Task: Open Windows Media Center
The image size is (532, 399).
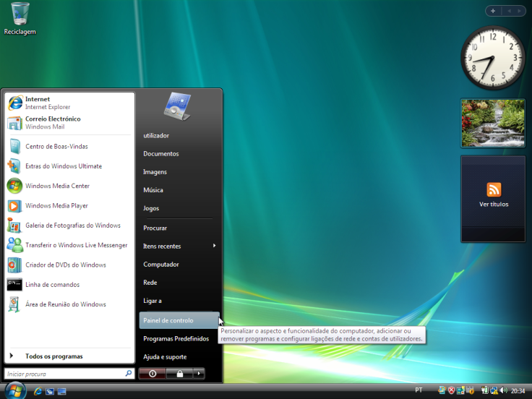Action: point(56,186)
